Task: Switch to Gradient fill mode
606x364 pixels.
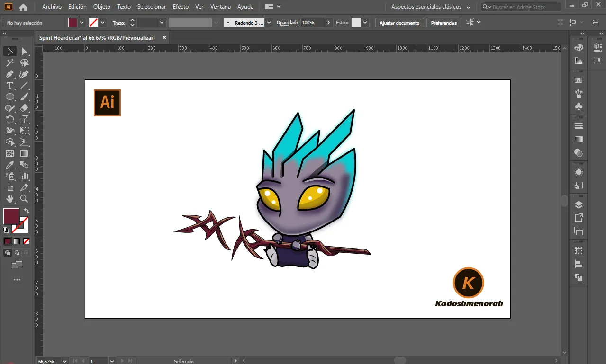Action: (17, 241)
